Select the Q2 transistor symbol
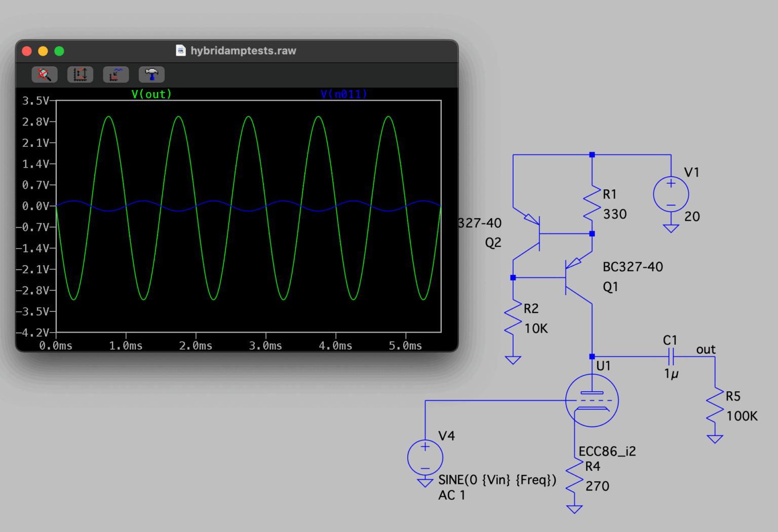 529,234
